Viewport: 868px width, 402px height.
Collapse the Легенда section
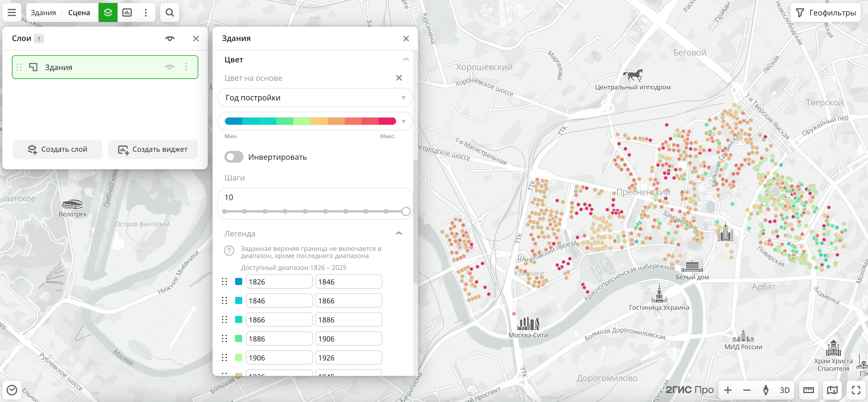click(399, 233)
